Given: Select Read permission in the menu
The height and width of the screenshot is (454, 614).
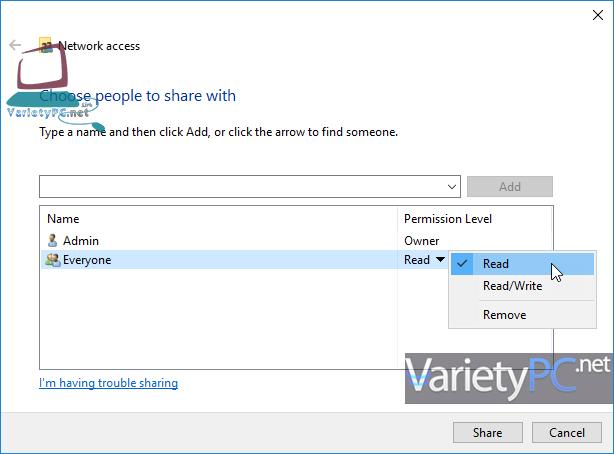Looking at the screenshot, I should [496, 264].
